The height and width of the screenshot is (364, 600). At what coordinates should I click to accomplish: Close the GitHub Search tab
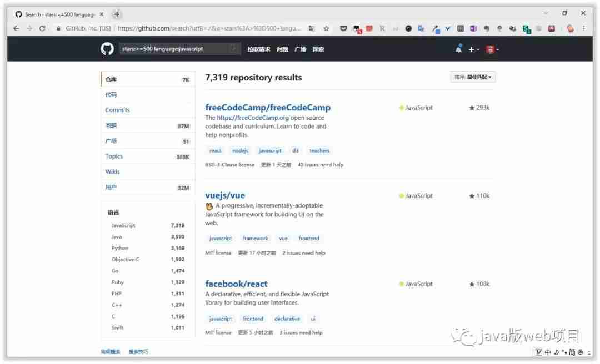[102, 14]
